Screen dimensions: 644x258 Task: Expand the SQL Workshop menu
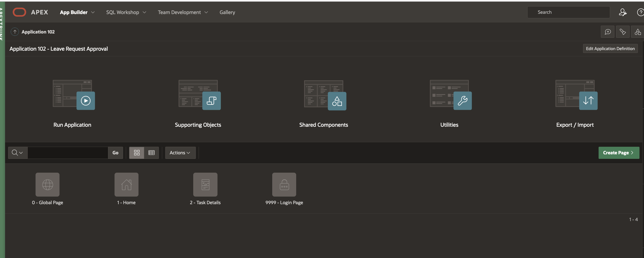[126, 12]
